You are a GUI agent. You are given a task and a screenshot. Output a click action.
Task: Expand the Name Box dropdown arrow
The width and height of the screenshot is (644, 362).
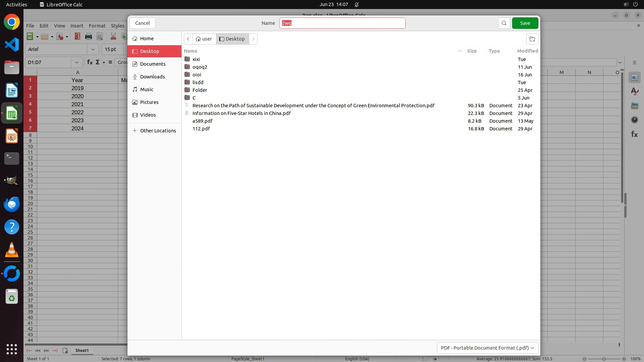point(76,62)
